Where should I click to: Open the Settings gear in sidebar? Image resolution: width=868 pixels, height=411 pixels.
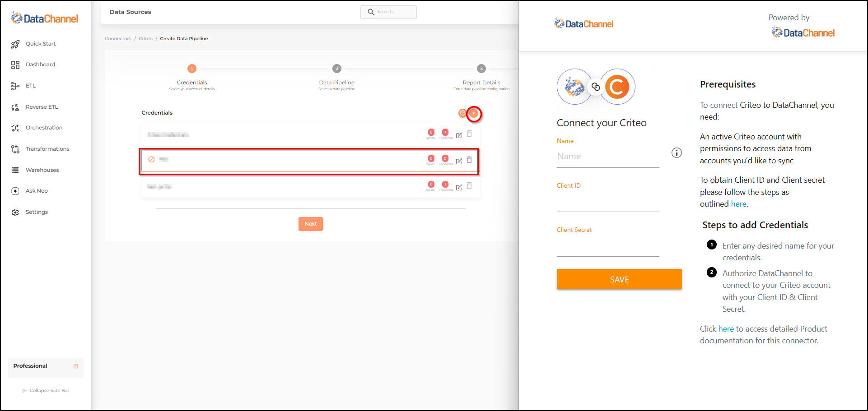(x=15, y=212)
